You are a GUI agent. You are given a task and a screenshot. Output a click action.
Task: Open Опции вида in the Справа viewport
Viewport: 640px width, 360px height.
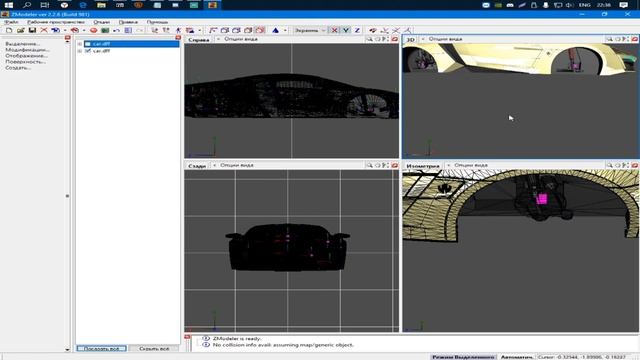[241, 39]
